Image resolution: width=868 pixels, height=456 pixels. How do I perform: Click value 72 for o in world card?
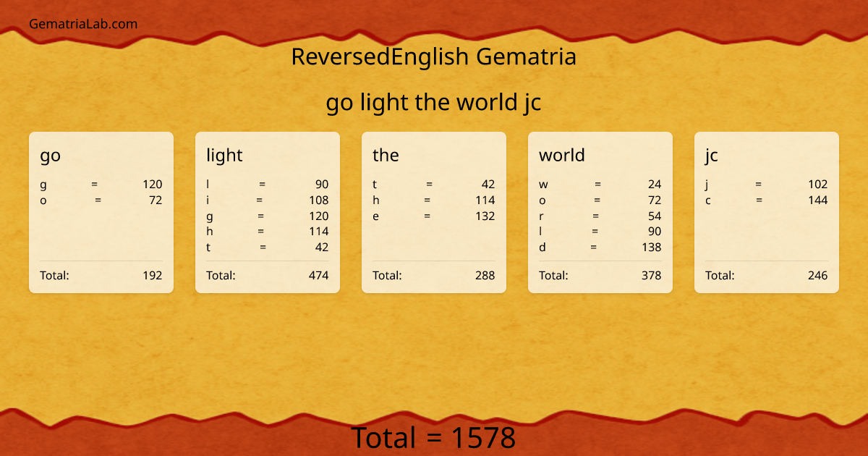tap(655, 200)
